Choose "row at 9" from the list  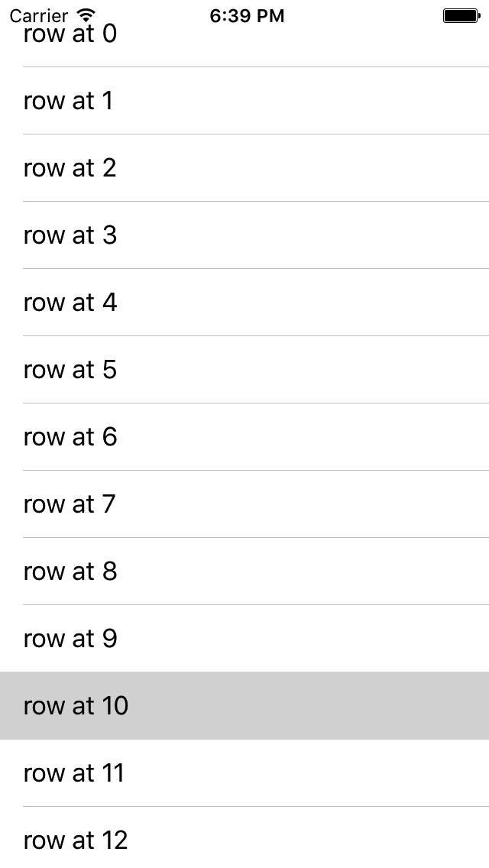coord(244,638)
